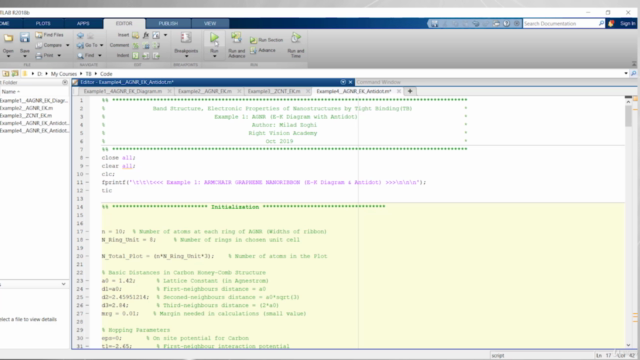Comment selected lines with the percent icon
640x360 pixels.
(135, 46)
